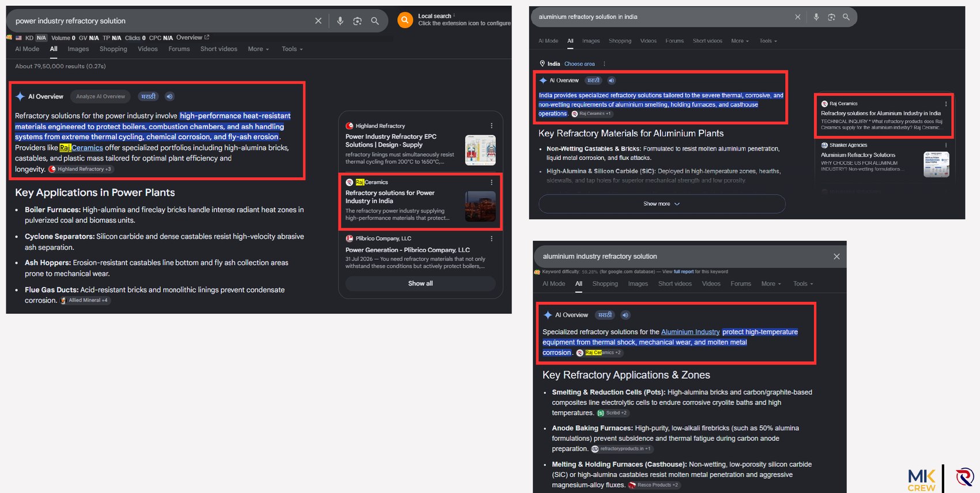Open Tools dropdown in power industry search tabs
The height and width of the screenshot is (493, 980).
(292, 49)
